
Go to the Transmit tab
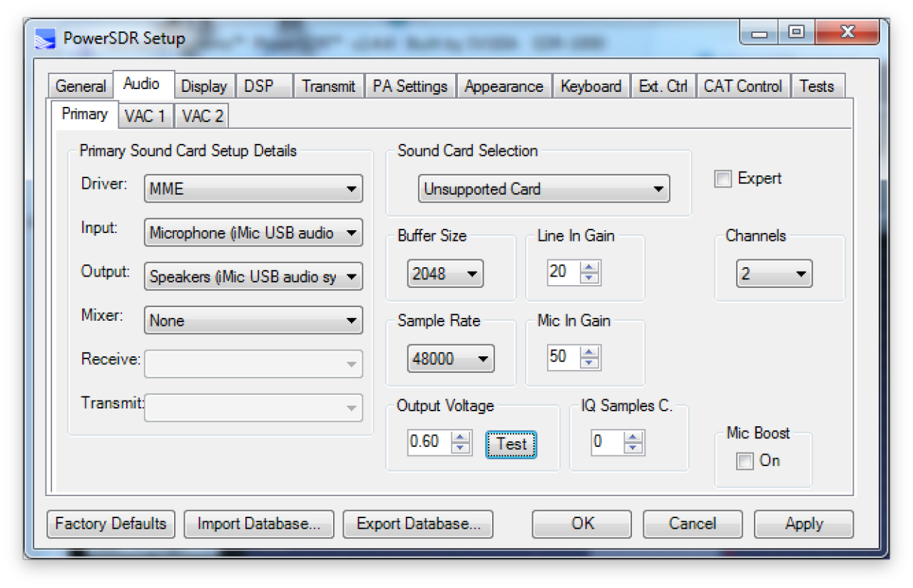coord(329,86)
